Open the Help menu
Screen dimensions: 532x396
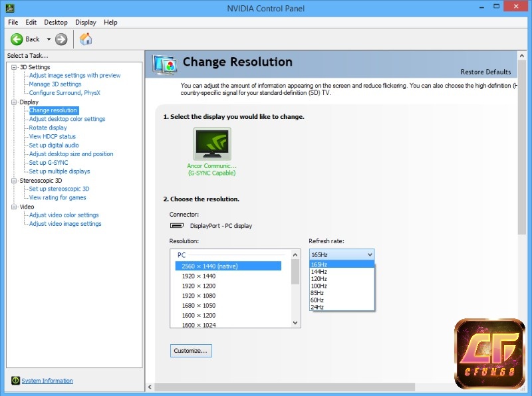point(110,23)
